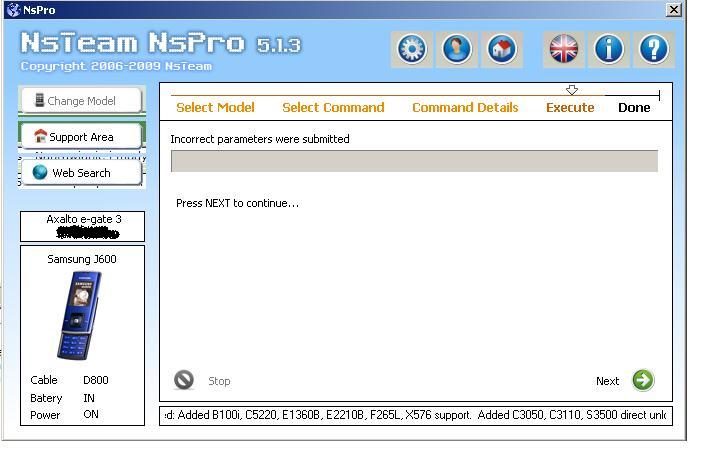Click the Stop prohibition icon

(x=184, y=380)
